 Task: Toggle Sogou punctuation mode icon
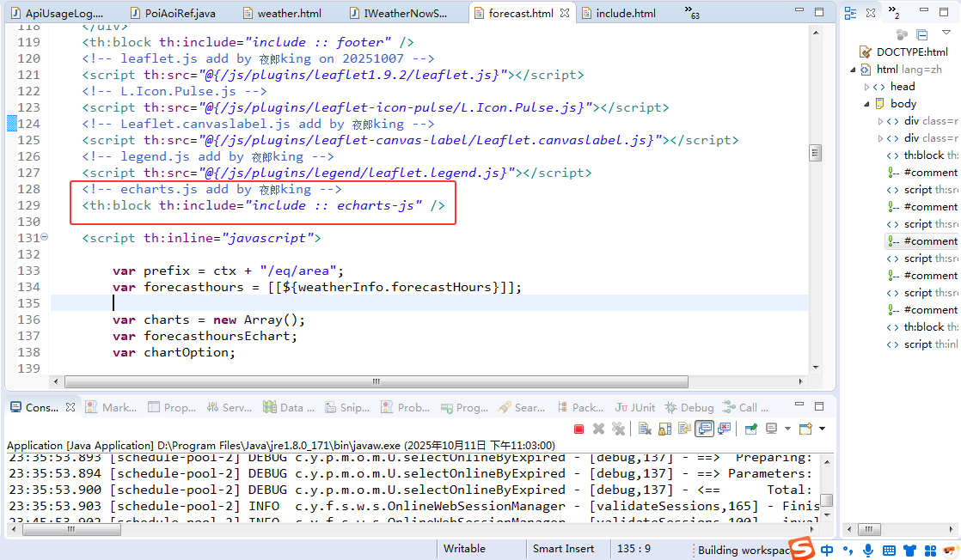pyautogui.click(x=848, y=551)
